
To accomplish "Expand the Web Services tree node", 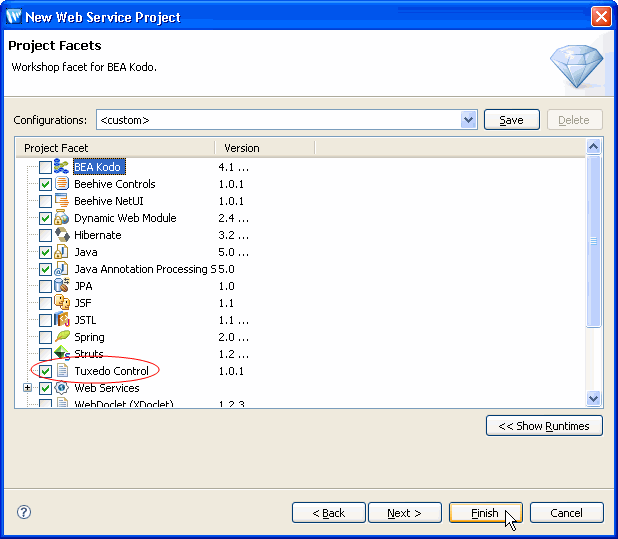I will click(27, 388).
